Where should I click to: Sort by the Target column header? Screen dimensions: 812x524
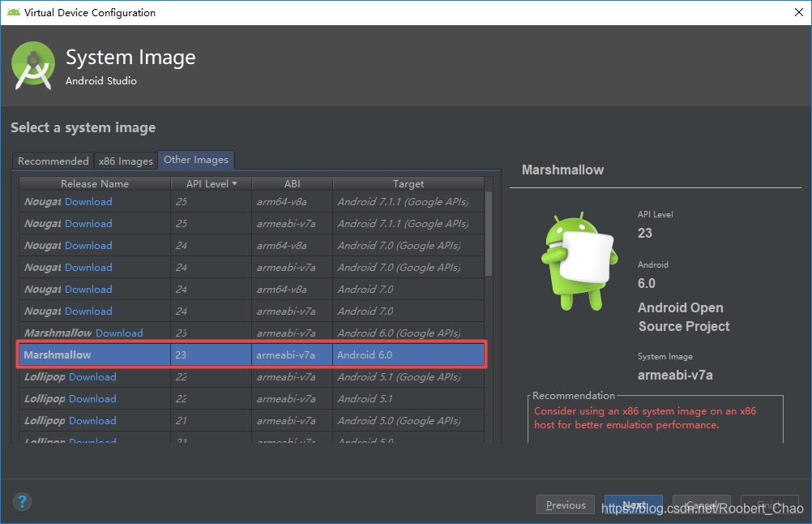pos(408,184)
